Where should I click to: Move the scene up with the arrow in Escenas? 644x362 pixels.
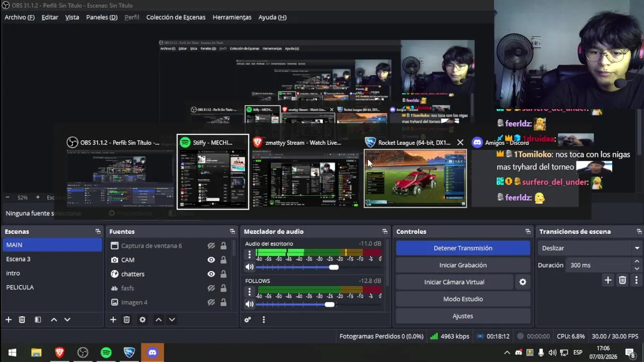(x=54, y=320)
